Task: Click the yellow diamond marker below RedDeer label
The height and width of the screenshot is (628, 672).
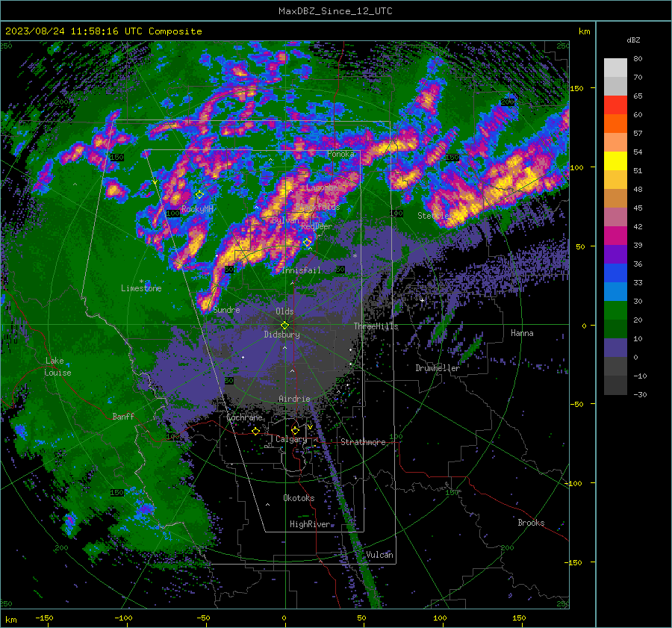Action: 308,243
